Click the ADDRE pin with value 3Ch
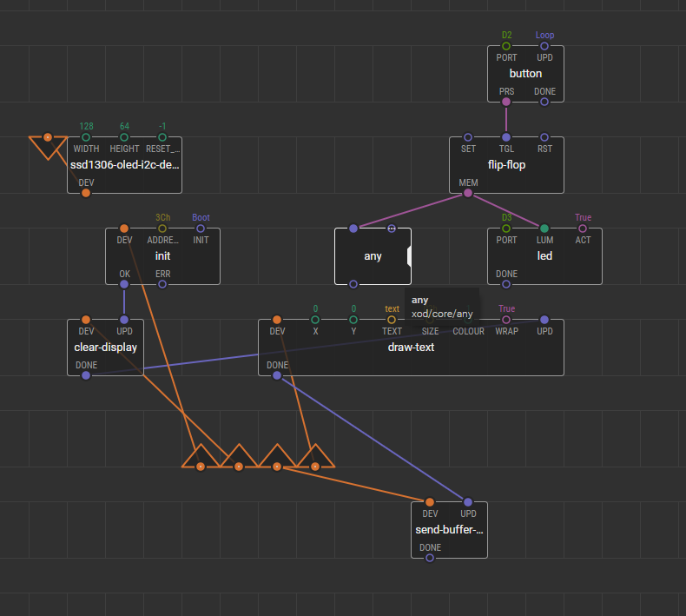The width and height of the screenshot is (686, 616). (162, 229)
